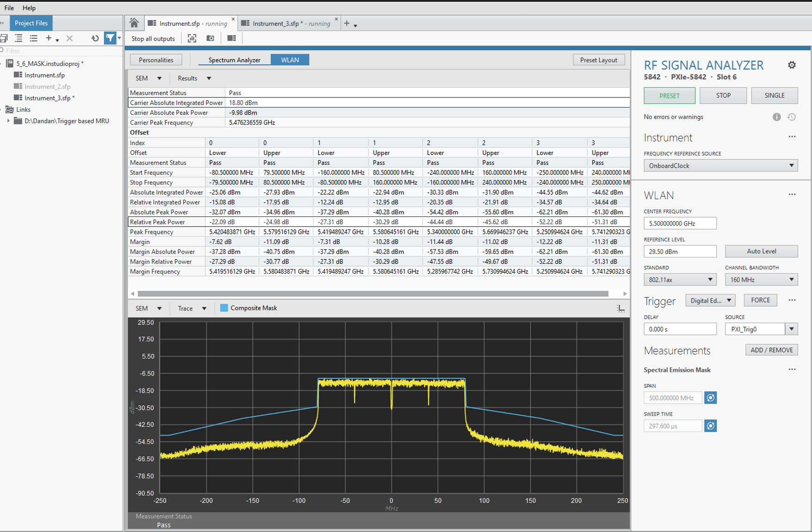Close the Instrument_3.sfp tab
The height and width of the screenshot is (532, 812).
pyautogui.click(x=336, y=19)
